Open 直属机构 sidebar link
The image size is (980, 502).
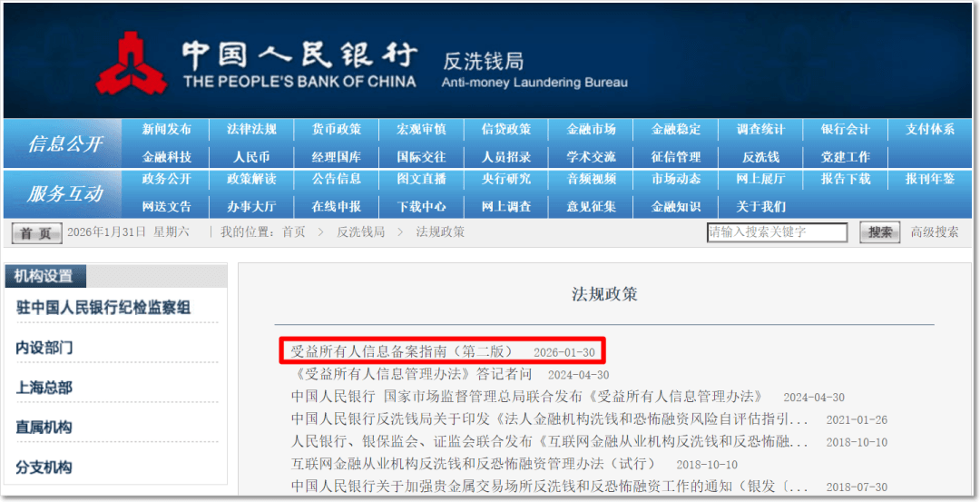coord(44,428)
